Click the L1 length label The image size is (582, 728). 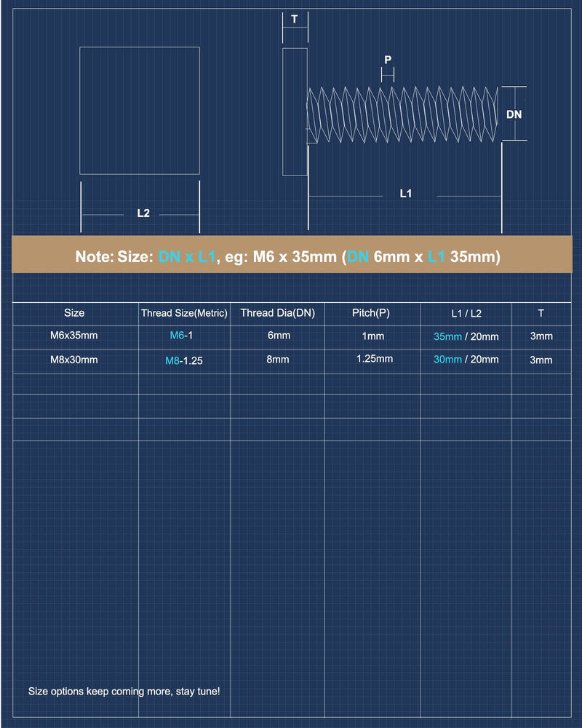(x=406, y=193)
